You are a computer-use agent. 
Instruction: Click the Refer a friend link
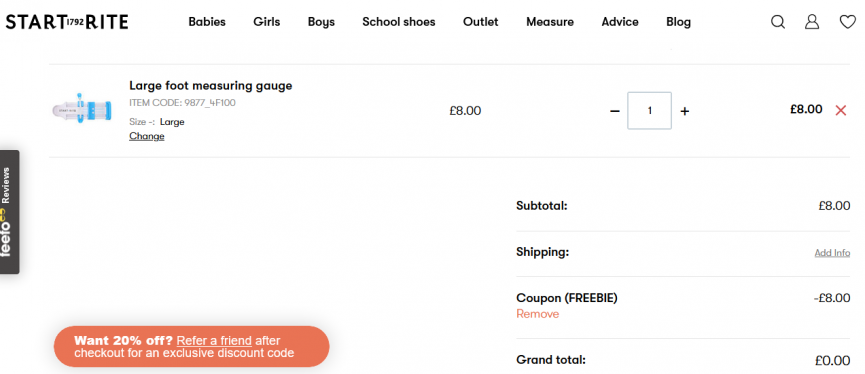point(214,340)
